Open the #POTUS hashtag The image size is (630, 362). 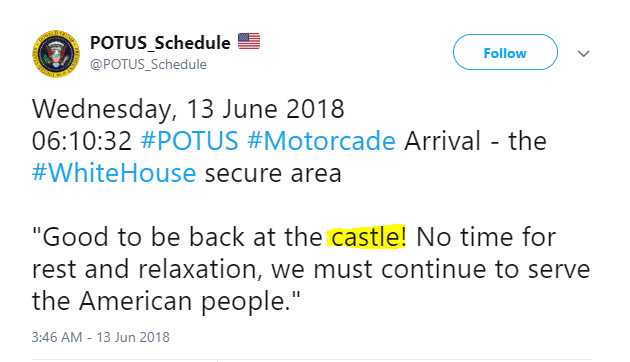(190, 141)
